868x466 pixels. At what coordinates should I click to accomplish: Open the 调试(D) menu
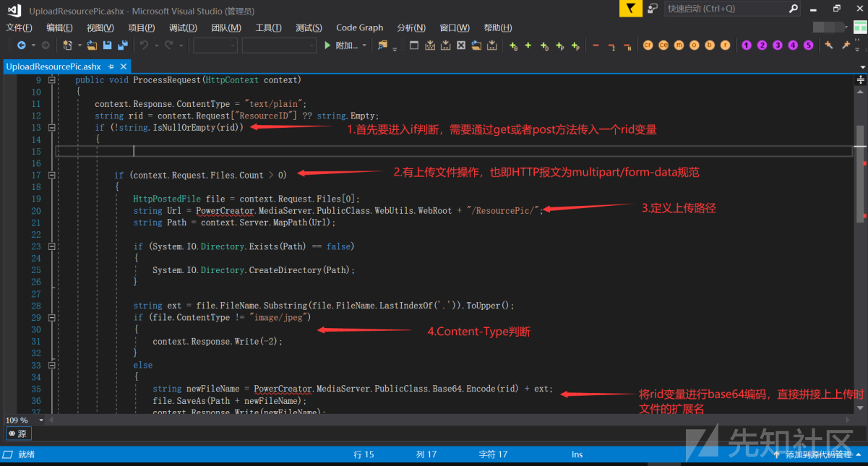(183, 27)
